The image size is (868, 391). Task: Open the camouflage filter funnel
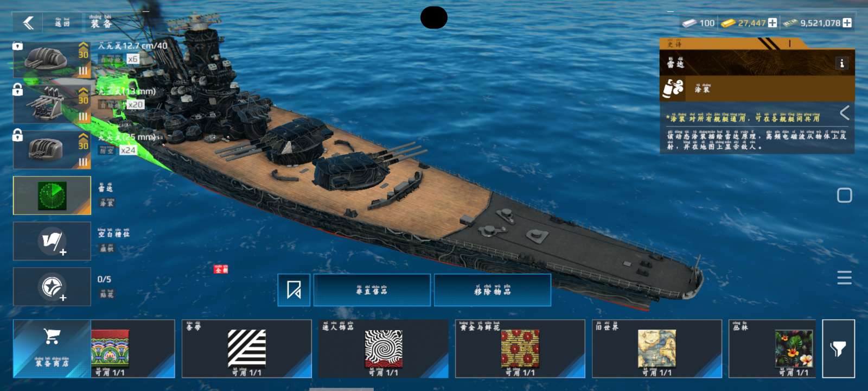coord(839,349)
